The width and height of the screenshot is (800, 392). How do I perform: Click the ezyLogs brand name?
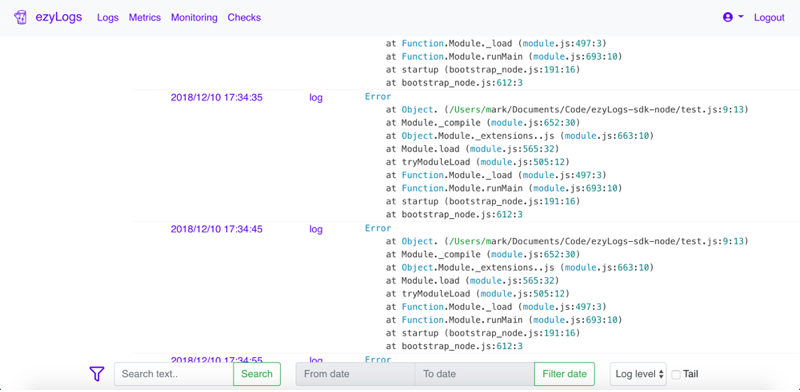coord(59,17)
